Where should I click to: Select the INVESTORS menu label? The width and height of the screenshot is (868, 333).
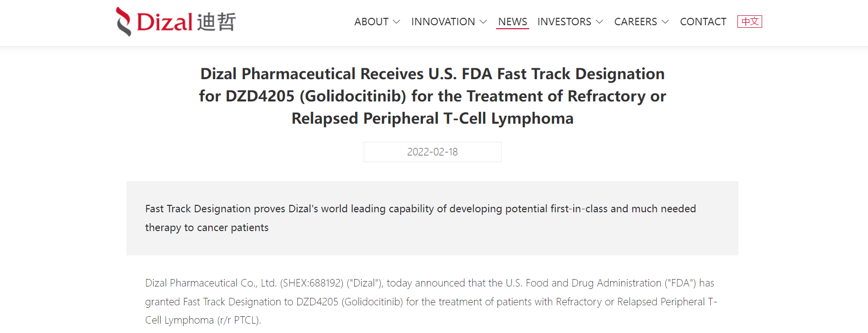(x=564, y=22)
